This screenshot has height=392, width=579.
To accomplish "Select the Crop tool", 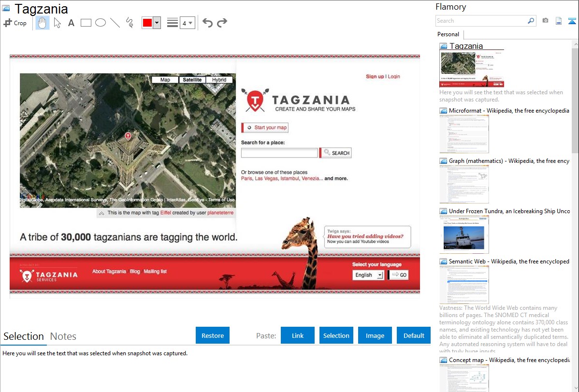I will click(15, 23).
